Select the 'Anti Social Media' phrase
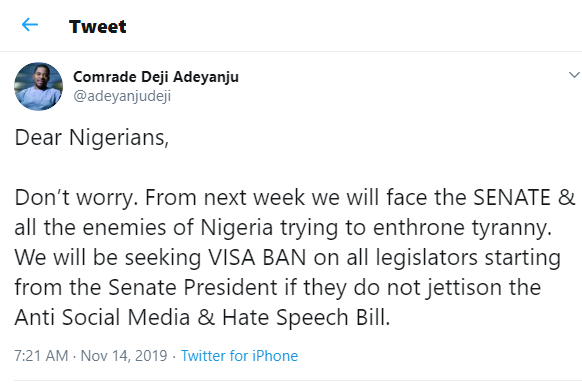The image size is (582, 390). [x=102, y=318]
